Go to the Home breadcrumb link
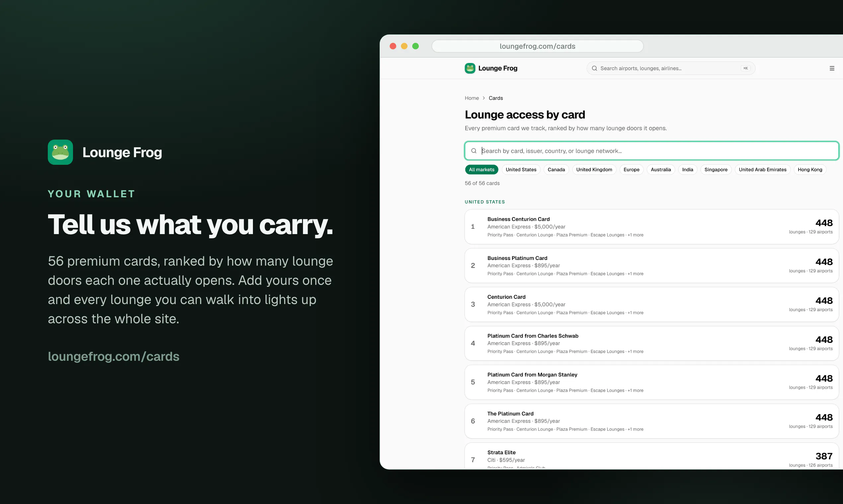 (472, 98)
